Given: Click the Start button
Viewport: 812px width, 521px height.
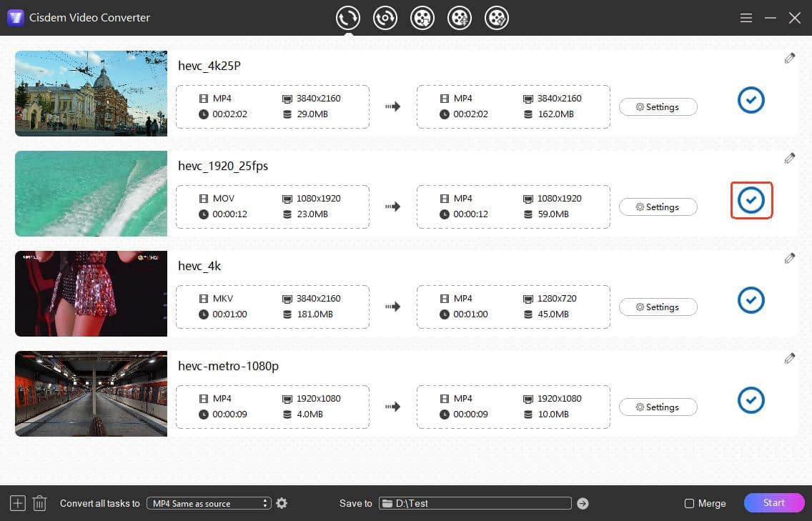Looking at the screenshot, I should click(774, 502).
